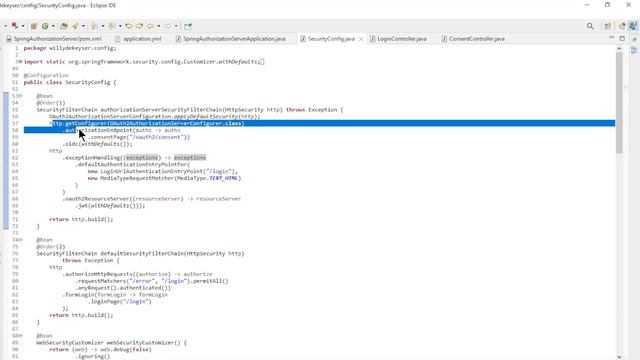This screenshot has width=640, height=360.
Task: Switch to the SpringAuthorizationServer/pom.xml tab
Action: [x=53, y=39]
